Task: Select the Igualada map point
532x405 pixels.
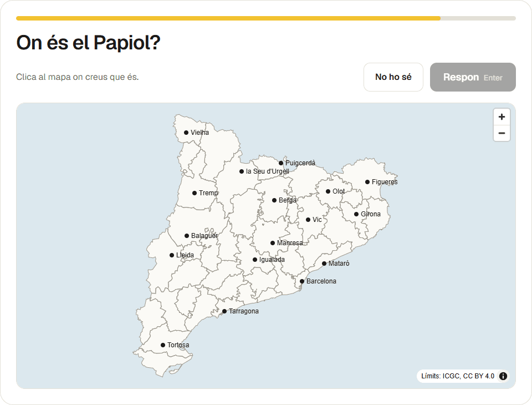Action: pos(255,260)
